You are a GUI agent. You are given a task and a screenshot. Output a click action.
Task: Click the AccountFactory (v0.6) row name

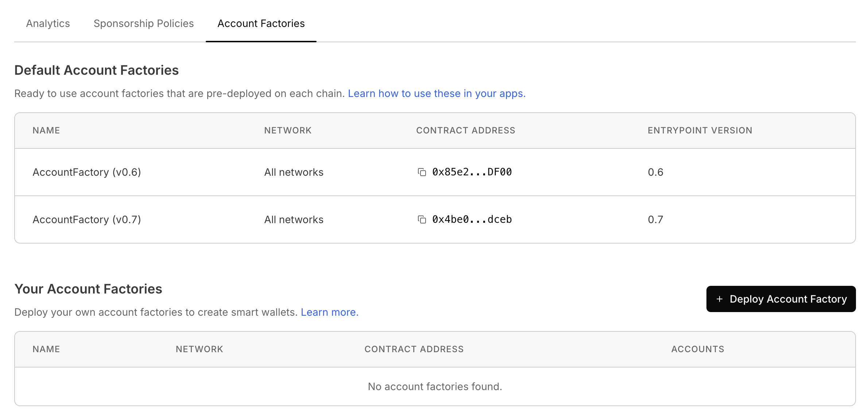[87, 172]
